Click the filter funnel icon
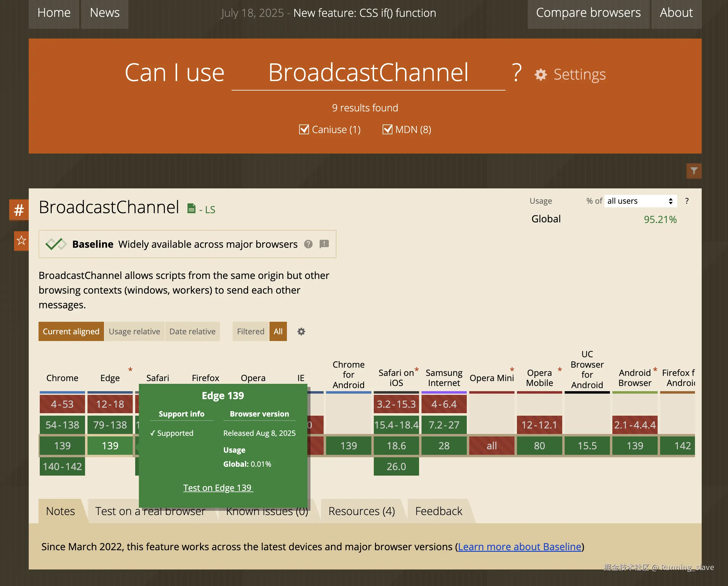Screen dimensions: 728x586 693,171
